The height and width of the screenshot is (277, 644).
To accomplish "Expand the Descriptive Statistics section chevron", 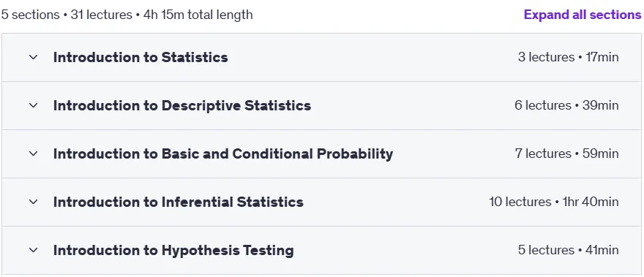I will click(x=33, y=105).
